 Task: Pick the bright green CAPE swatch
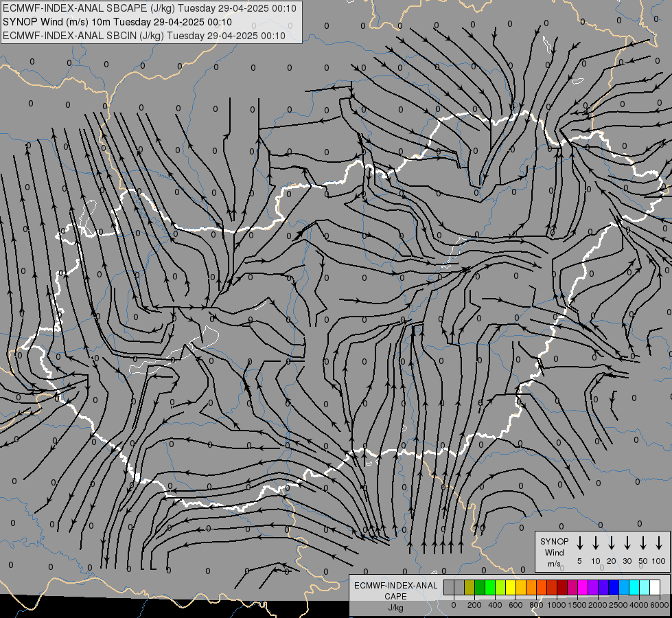point(490,587)
